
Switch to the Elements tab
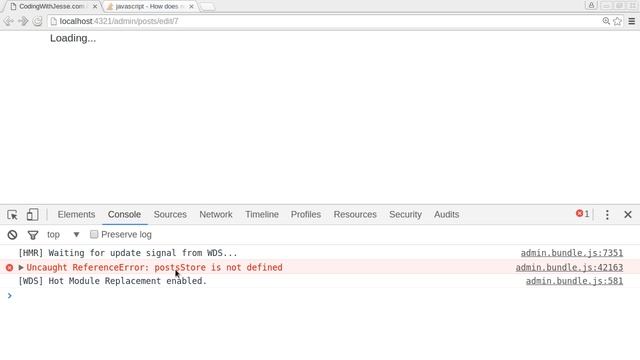point(76,214)
